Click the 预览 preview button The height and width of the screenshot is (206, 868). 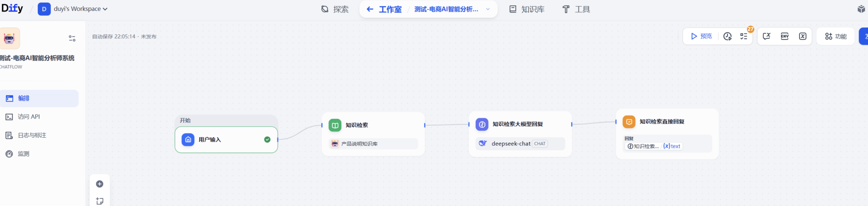point(701,36)
